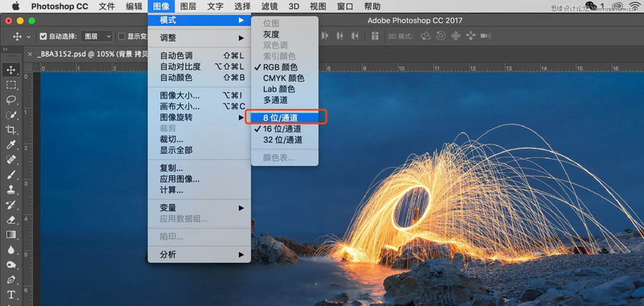Select the Lasso tool
Screen dimensions: 644x306
tap(11, 99)
